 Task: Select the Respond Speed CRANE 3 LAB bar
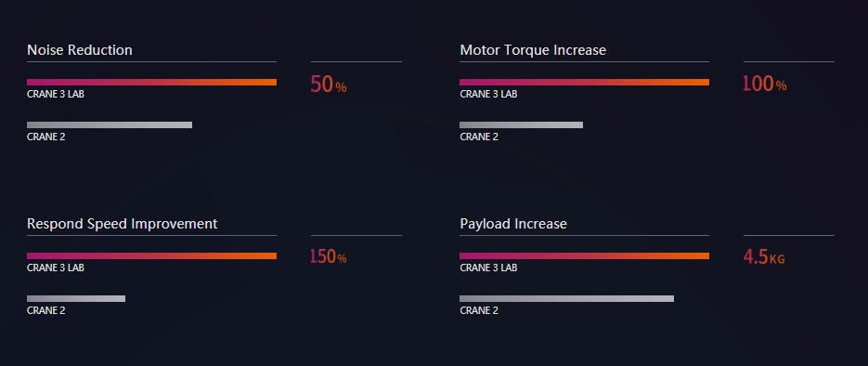click(x=151, y=255)
